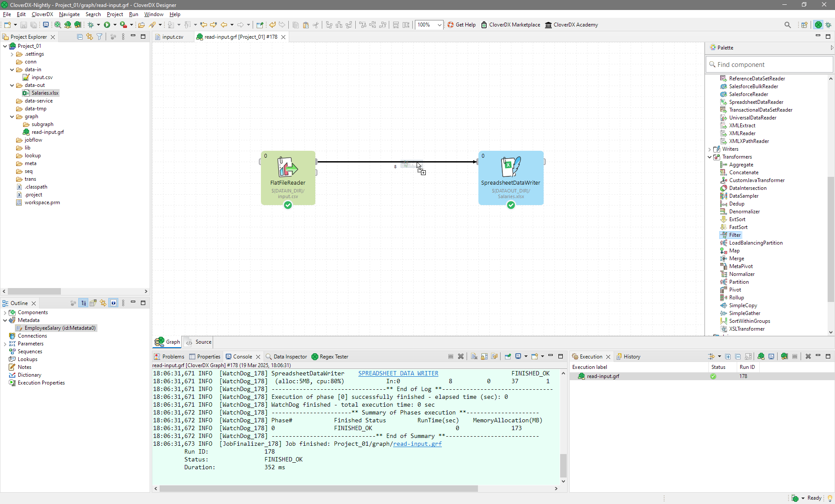Open the CloverDX menu
Screen dimensions: 835x504
click(x=42, y=14)
